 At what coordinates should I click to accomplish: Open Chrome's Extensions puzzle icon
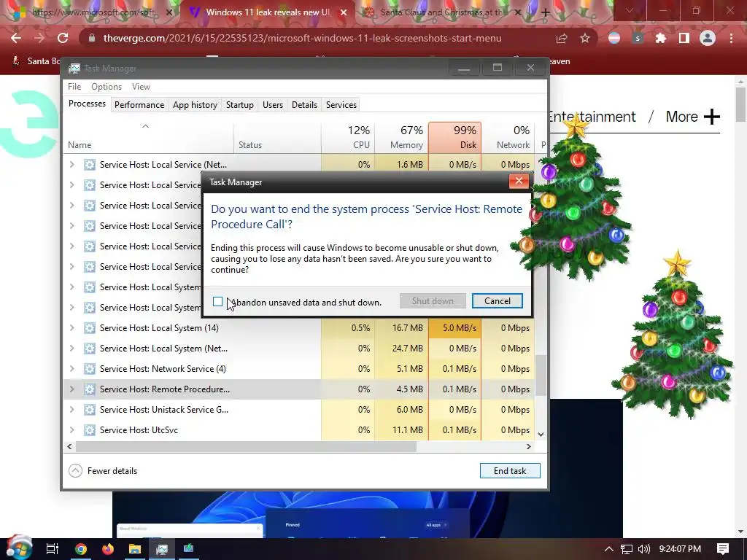[x=661, y=38]
